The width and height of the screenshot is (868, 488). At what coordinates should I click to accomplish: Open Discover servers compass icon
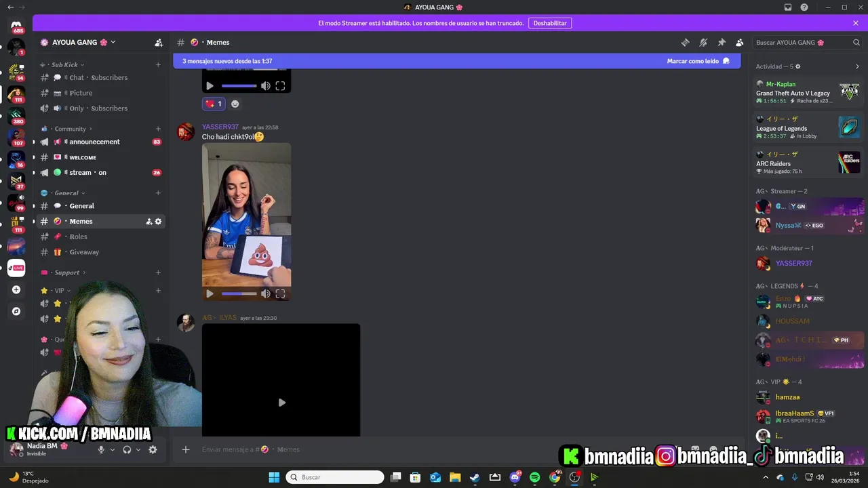(x=16, y=312)
